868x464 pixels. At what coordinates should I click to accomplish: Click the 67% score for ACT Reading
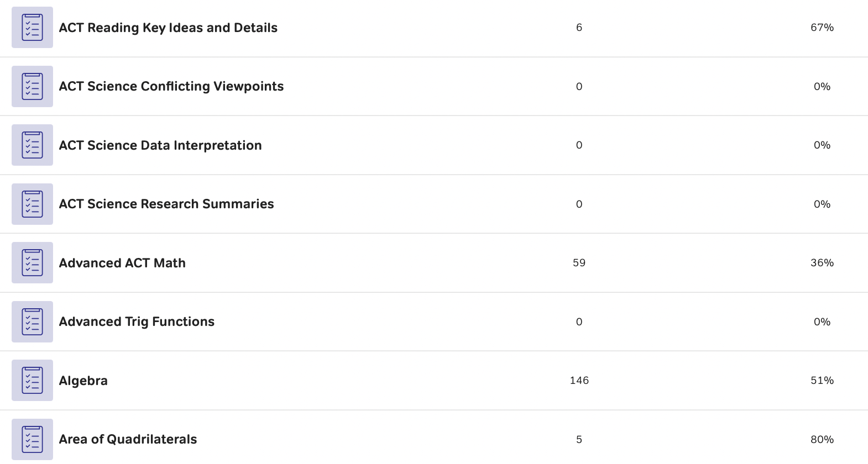822,28
